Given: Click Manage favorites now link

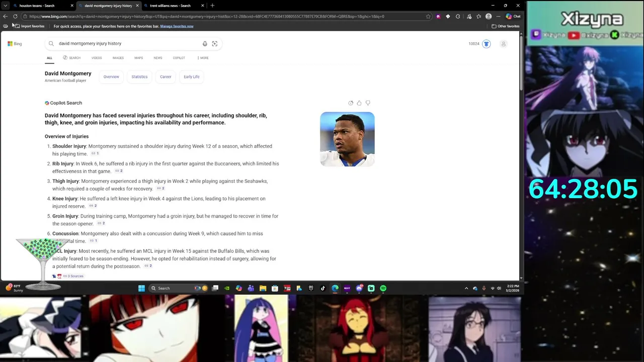Looking at the screenshot, I should click(177, 26).
